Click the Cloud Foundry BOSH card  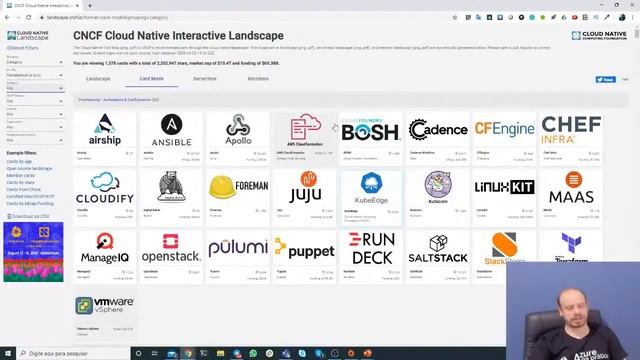[371, 138]
